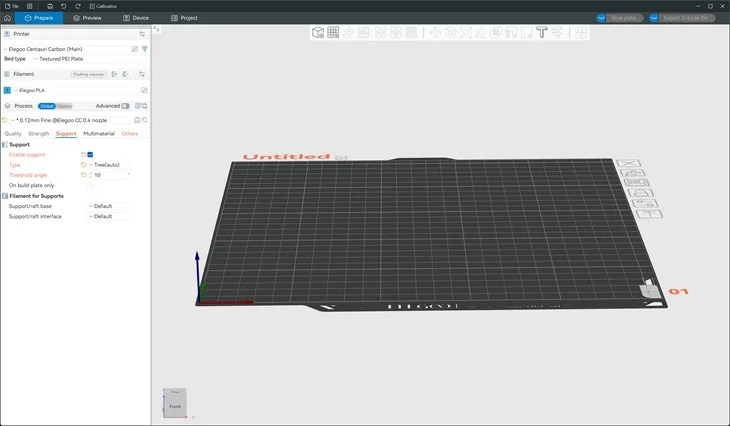Open the printer preset dropdown
The height and width of the screenshot is (426, 730).
[66, 49]
